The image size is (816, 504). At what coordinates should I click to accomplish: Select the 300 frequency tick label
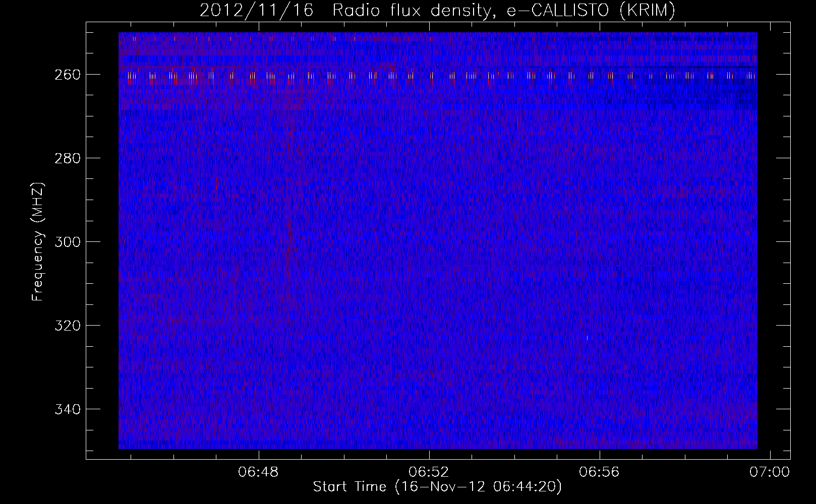click(x=67, y=242)
